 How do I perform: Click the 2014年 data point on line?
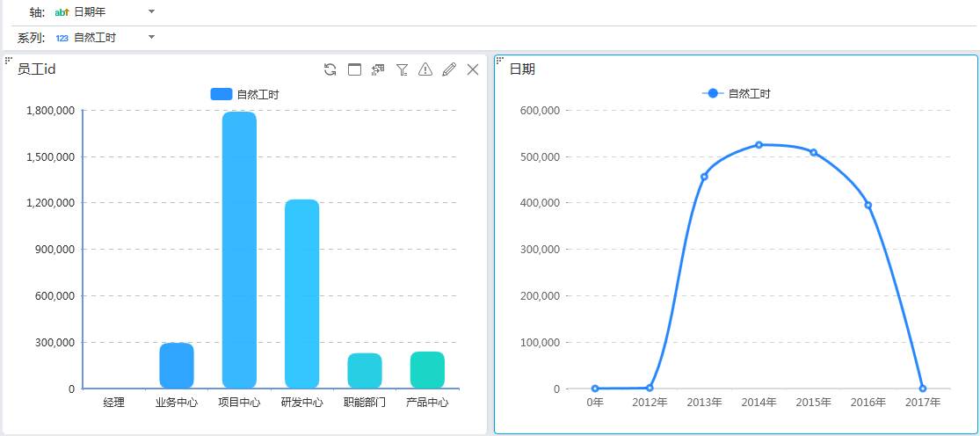coord(759,145)
